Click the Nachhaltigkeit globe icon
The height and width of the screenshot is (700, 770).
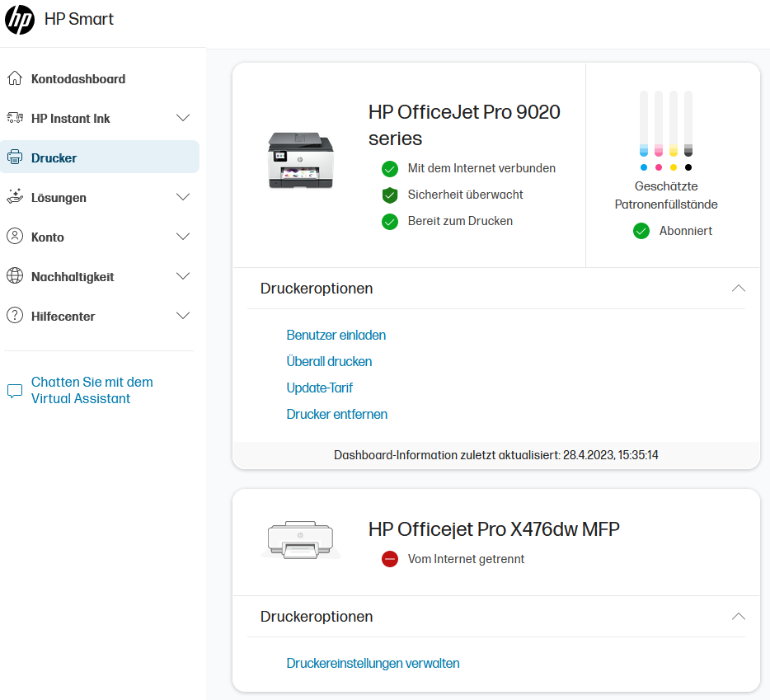(15, 276)
